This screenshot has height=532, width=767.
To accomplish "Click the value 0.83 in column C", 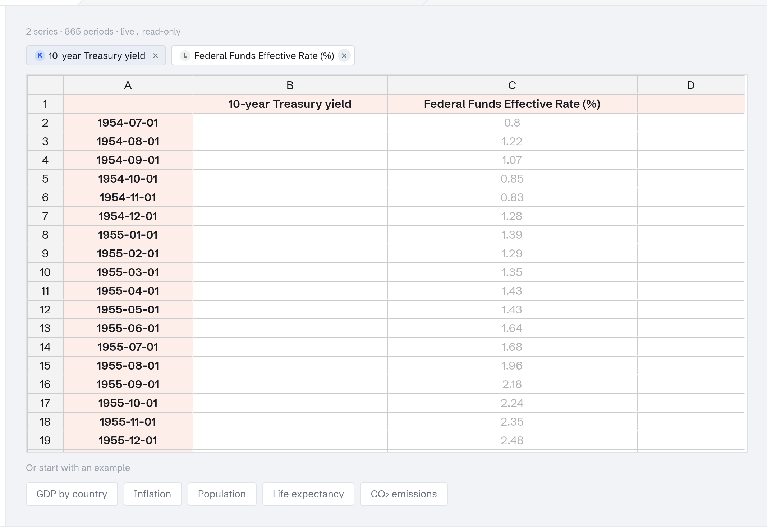I will click(x=512, y=198).
